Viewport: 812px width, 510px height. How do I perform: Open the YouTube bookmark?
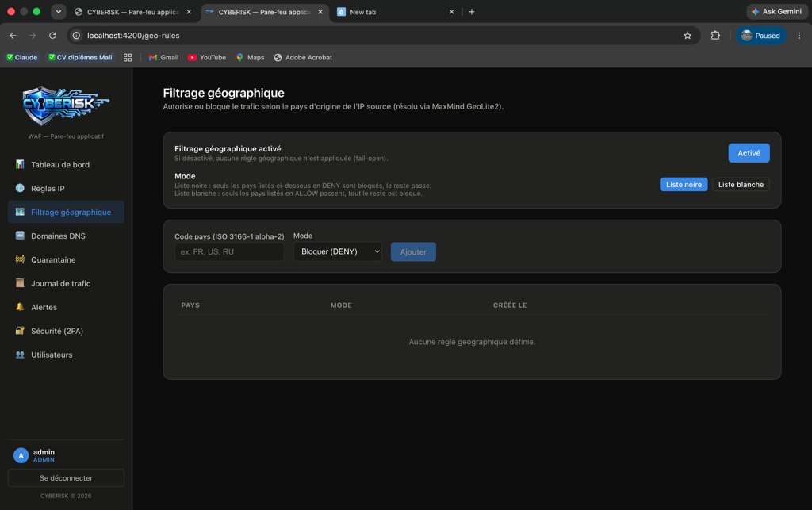coord(207,57)
